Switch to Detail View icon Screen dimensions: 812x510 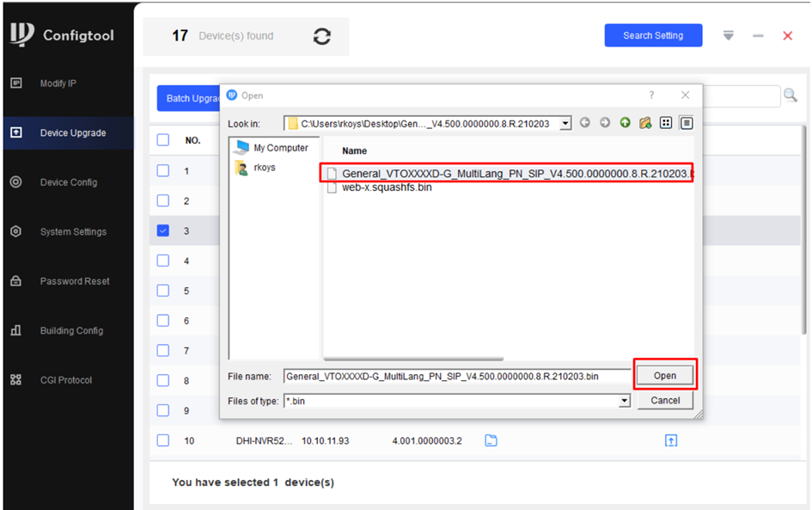(x=687, y=123)
